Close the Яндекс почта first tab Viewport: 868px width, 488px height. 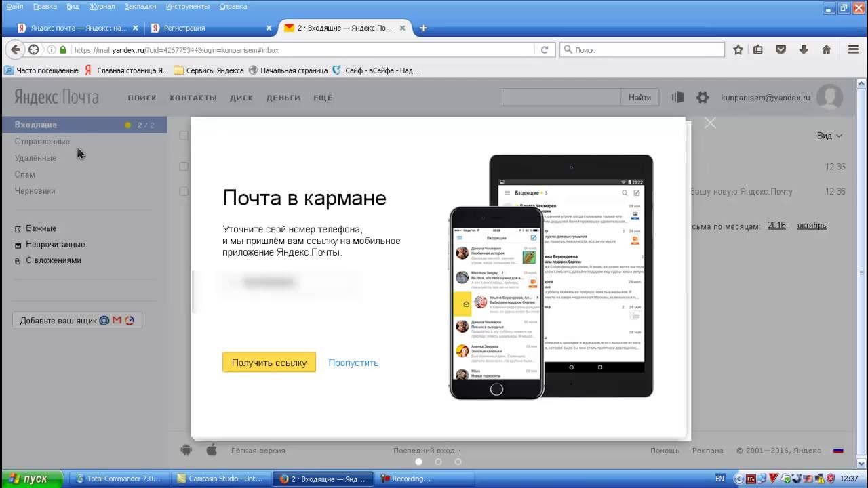click(x=135, y=28)
